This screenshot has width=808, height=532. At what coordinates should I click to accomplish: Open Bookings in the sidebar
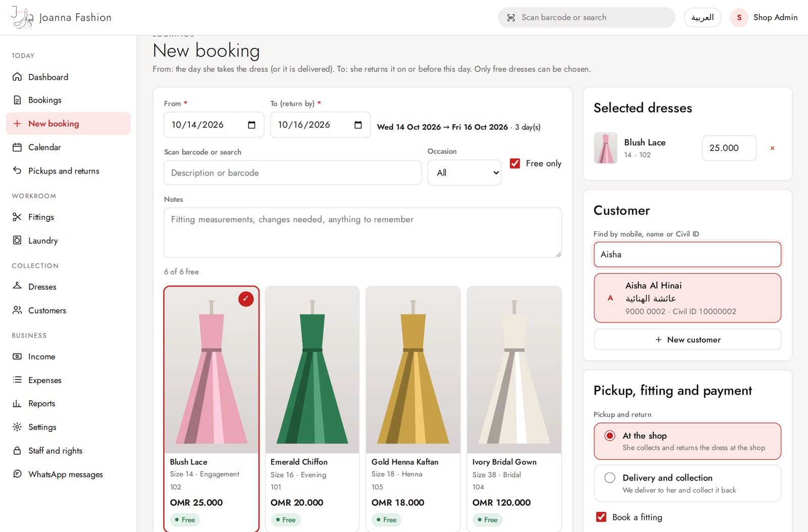tap(68, 100)
